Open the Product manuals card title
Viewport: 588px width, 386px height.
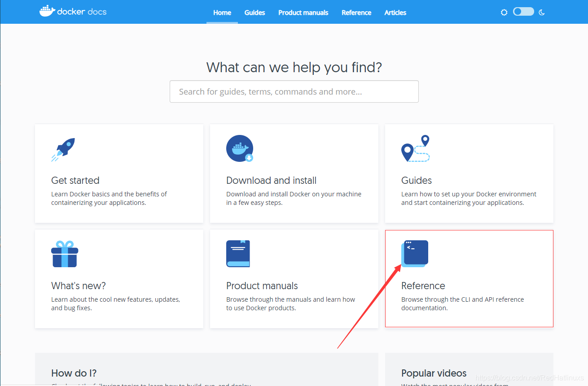(262, 286)
